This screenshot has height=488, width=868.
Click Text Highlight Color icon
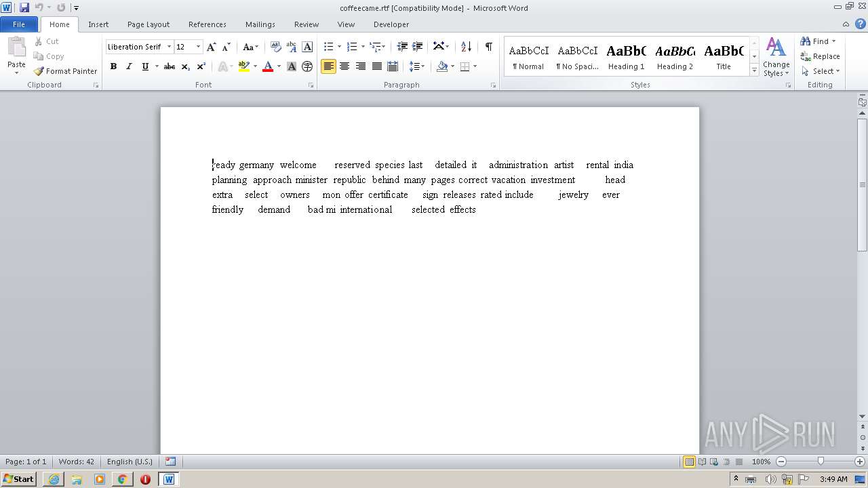244,66
